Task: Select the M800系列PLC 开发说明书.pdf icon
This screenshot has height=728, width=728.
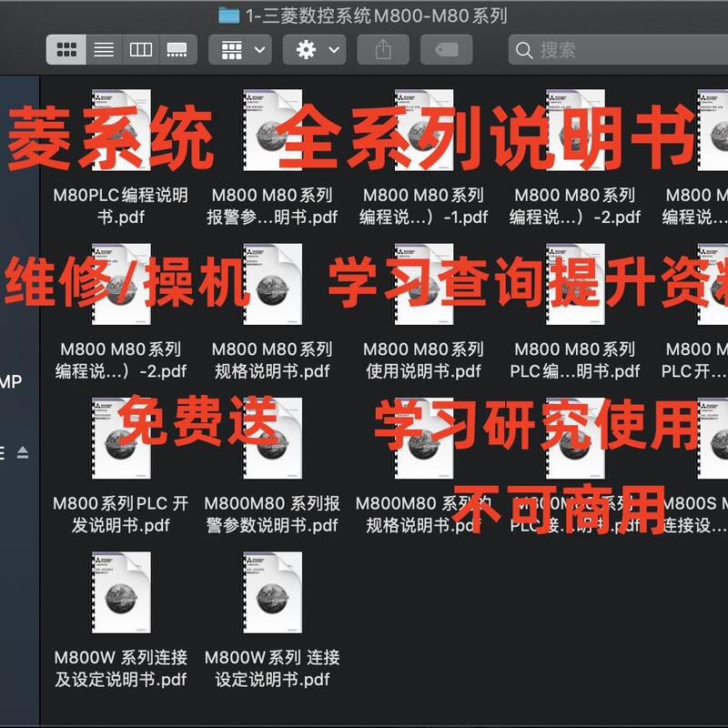Action: [x=121, y=439]
